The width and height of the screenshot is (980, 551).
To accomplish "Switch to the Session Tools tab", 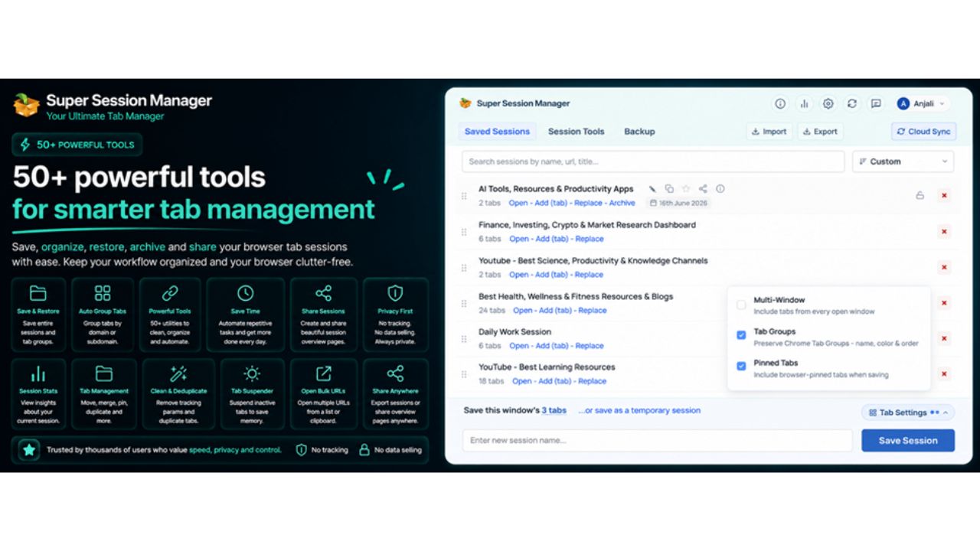I will [577, 132].
